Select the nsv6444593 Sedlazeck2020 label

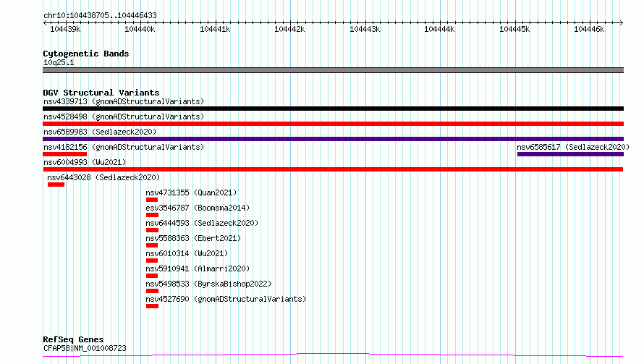(x=202, y=223)
